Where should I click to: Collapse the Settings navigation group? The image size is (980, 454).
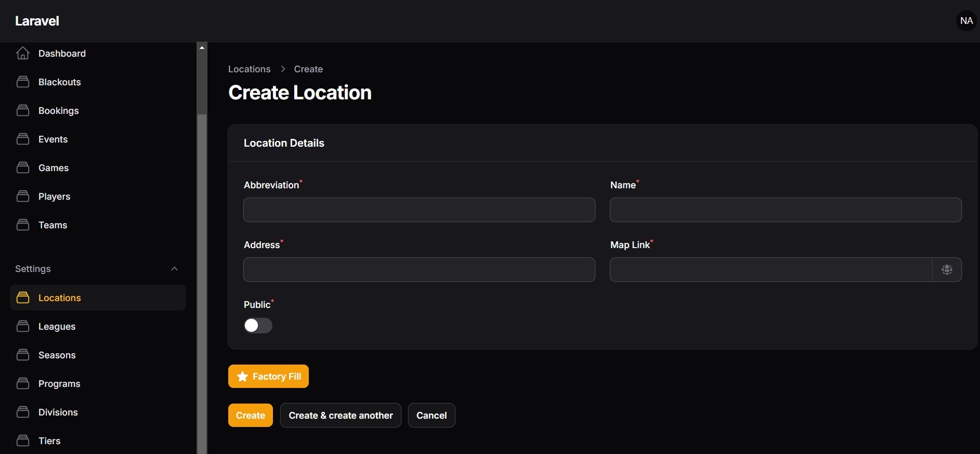coord(174,269)
